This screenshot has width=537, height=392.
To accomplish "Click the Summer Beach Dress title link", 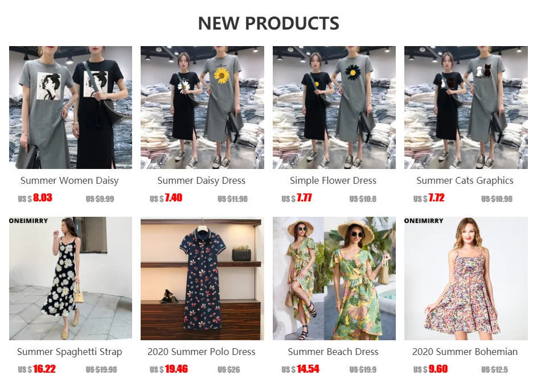I will point(333,352).
